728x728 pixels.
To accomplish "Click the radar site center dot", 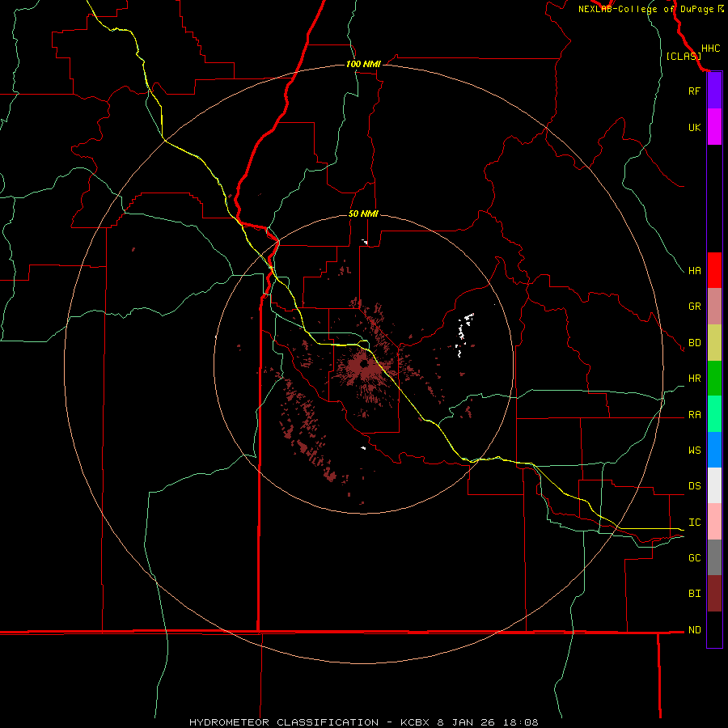I will click(364, 363).
